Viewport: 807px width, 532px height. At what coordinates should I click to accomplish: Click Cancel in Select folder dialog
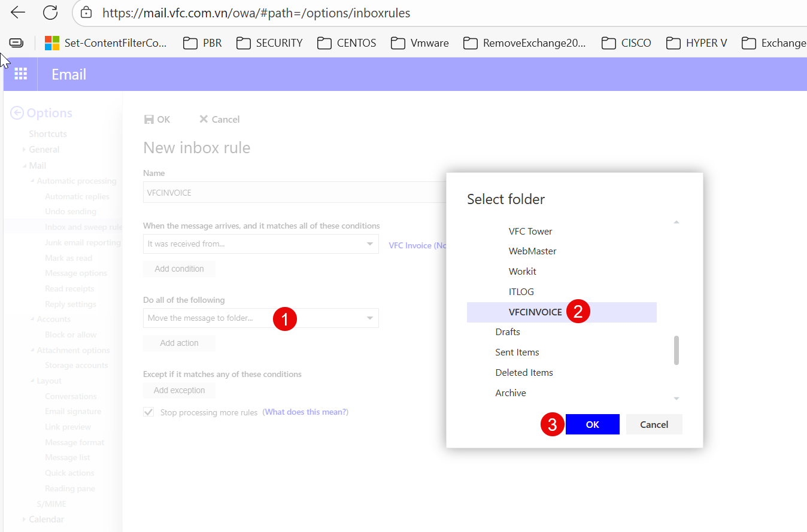(654, 424)
